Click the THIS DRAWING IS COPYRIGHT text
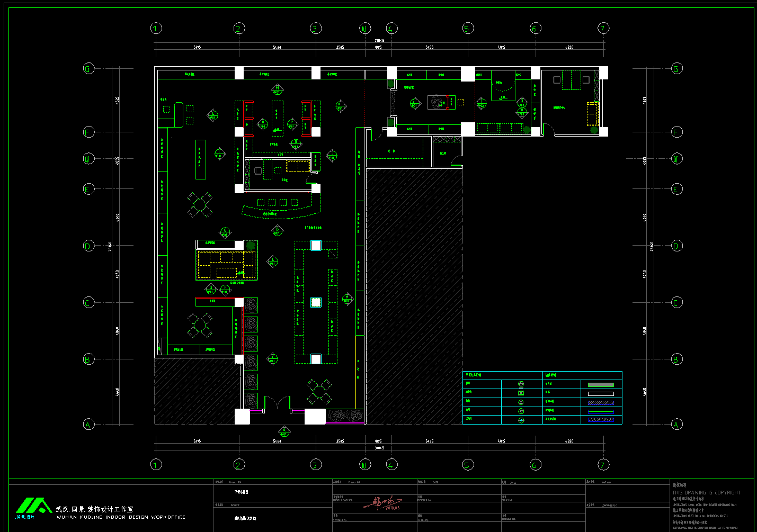 [x=706, y=492]
